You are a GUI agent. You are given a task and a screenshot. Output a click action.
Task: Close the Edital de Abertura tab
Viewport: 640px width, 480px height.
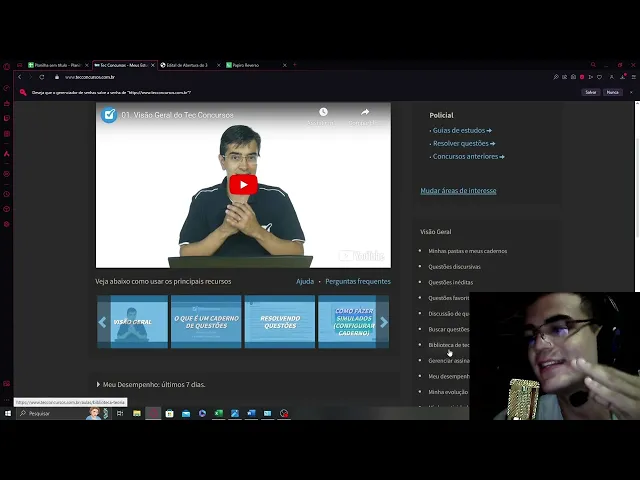pos(218,65)
